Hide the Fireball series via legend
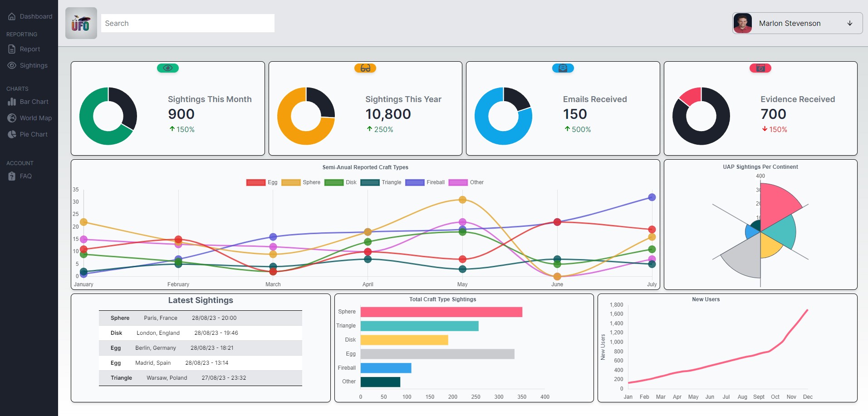Image resolution: width=868 pixels, height=416 pixels. point(425,182)
